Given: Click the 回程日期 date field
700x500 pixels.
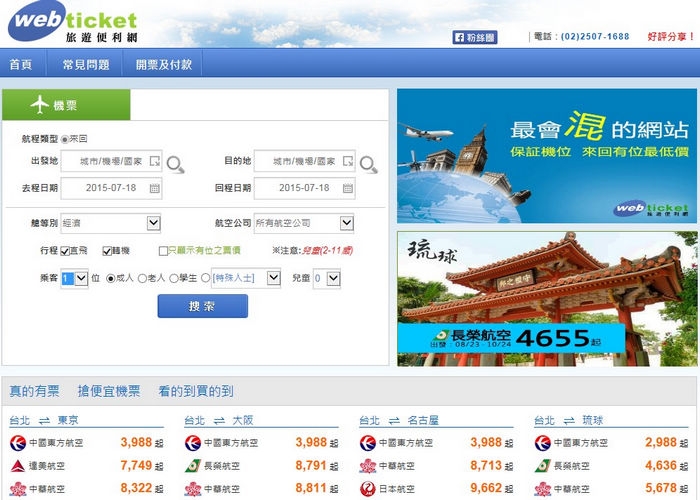Looking at the screenshot, I should pos(304,188).
